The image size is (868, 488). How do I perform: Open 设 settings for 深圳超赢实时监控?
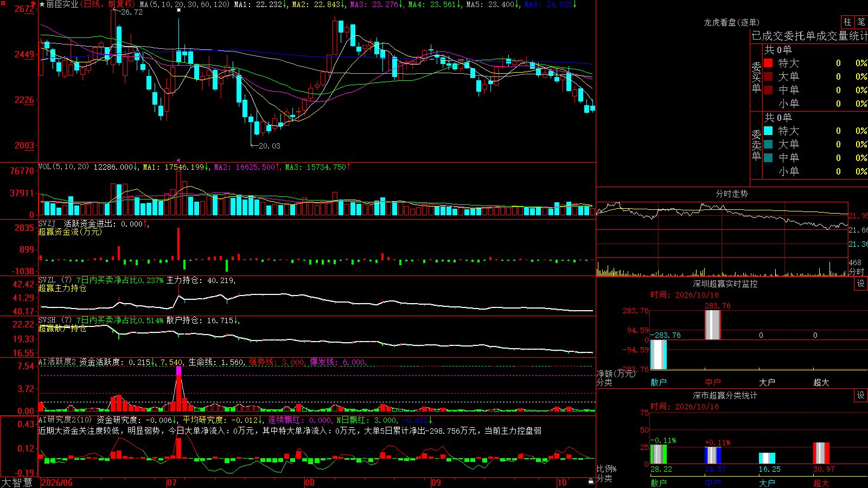[x=861, y=284]
